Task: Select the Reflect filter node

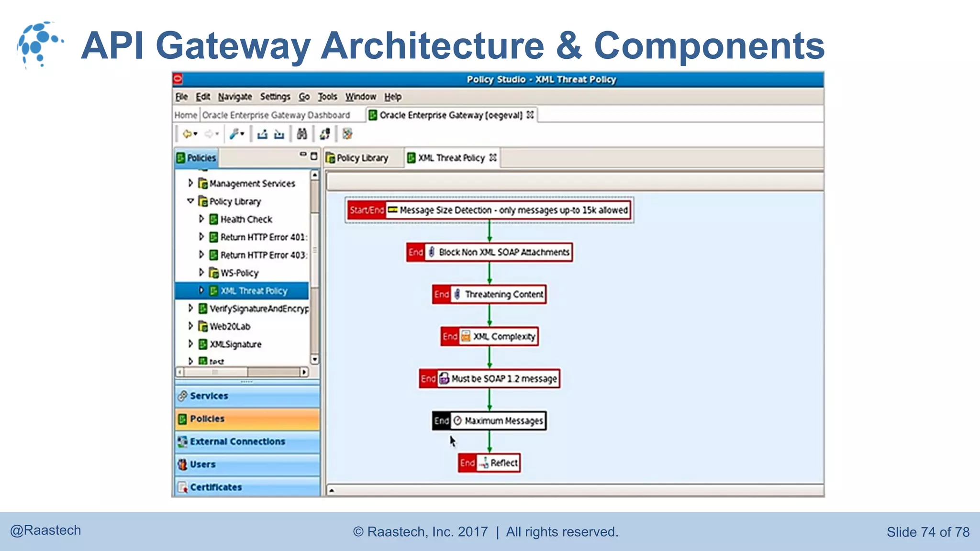Action: pyautogui.click(x=489, y=463)
